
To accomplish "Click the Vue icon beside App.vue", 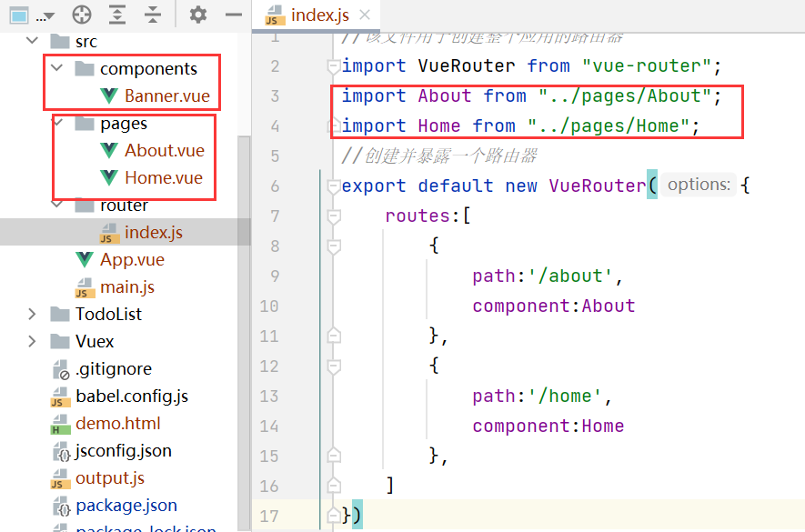I will pyautogui.click(x=85, y=259).
